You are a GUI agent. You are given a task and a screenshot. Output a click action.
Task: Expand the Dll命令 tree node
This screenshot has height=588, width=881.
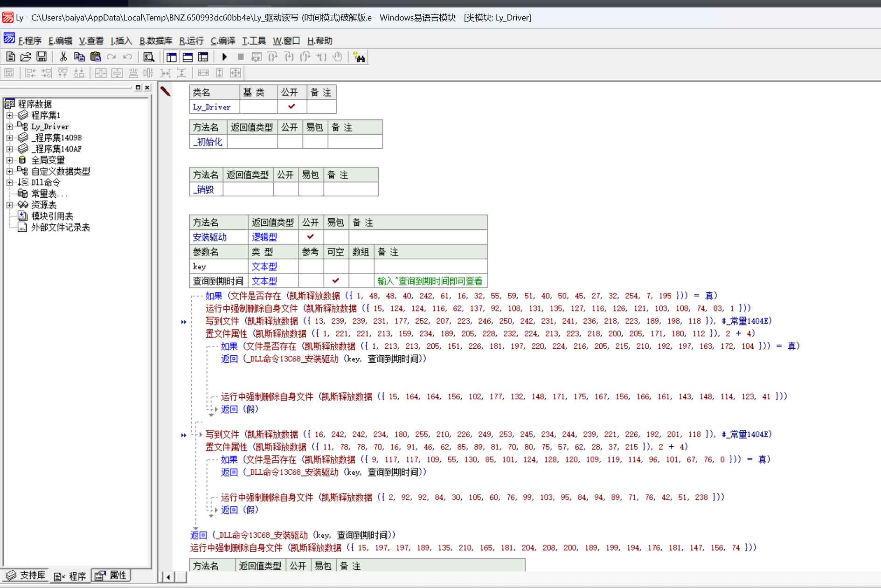coord(9,182)
